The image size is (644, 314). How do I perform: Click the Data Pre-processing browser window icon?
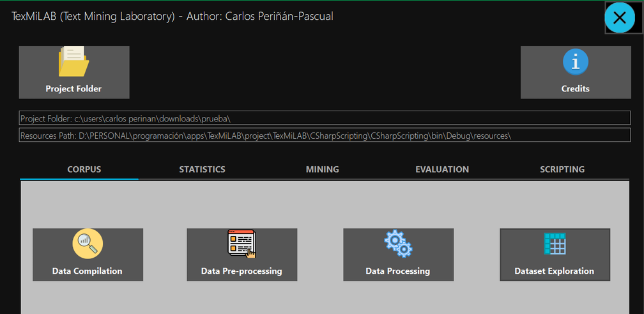pyautogui.click(x=241, y=244)
